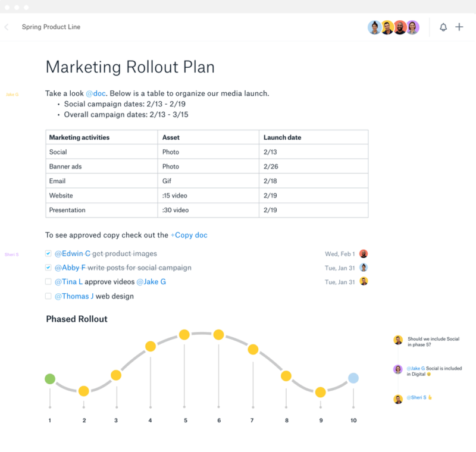Open the +Copy doc link
Image resolution: width=476 pixels, height=452 pixels.
[189, 236]
